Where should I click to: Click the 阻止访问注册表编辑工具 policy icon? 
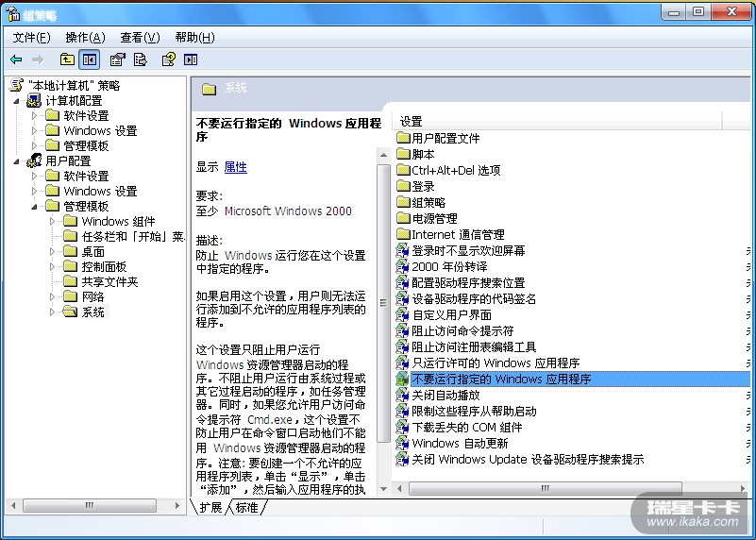pyautogui.click(x=402, y=346)
